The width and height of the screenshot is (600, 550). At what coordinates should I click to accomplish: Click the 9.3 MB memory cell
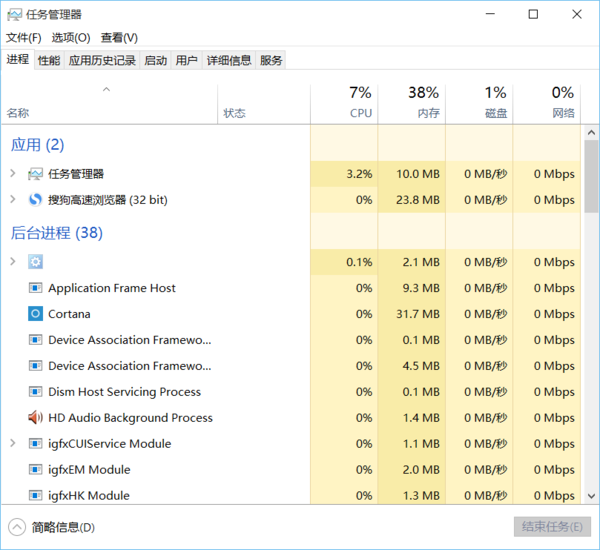pyautogui.click(x=412, y=288)
